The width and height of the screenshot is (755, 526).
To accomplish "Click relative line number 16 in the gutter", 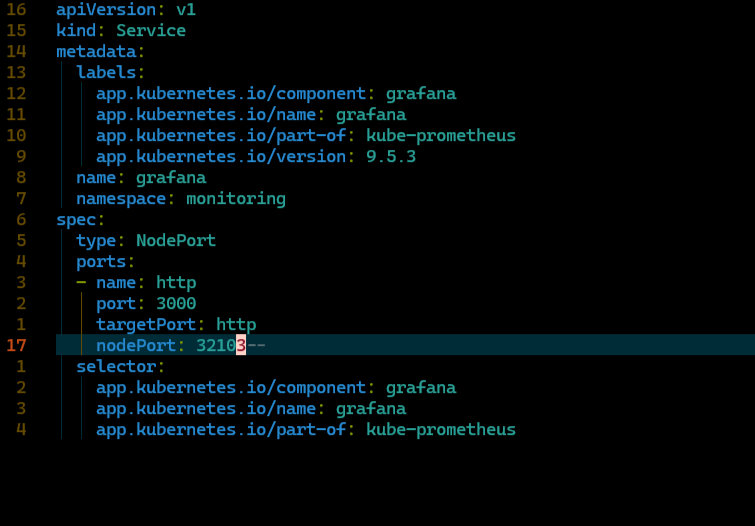I will click(16, 9).
